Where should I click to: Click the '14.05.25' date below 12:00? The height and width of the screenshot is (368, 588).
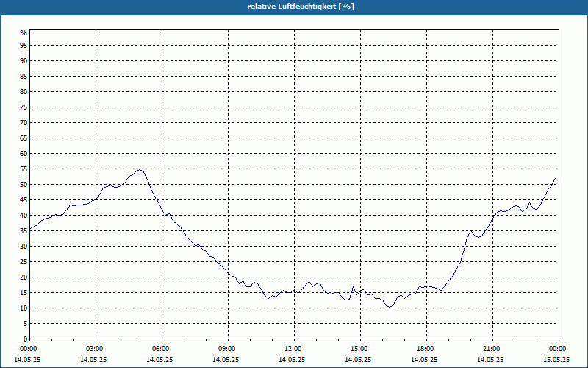point(292,359)
